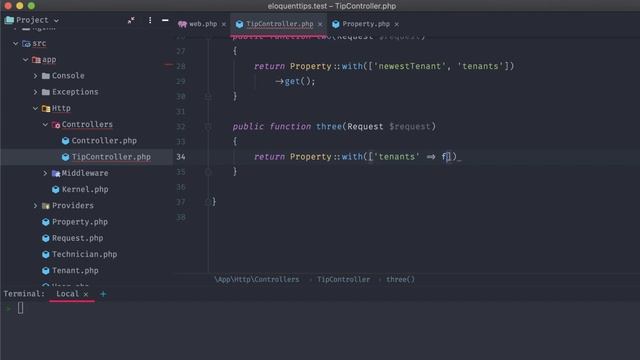Collapse the Http folder
The height and width of the screenshot is (360, 640).
(36, 108)
